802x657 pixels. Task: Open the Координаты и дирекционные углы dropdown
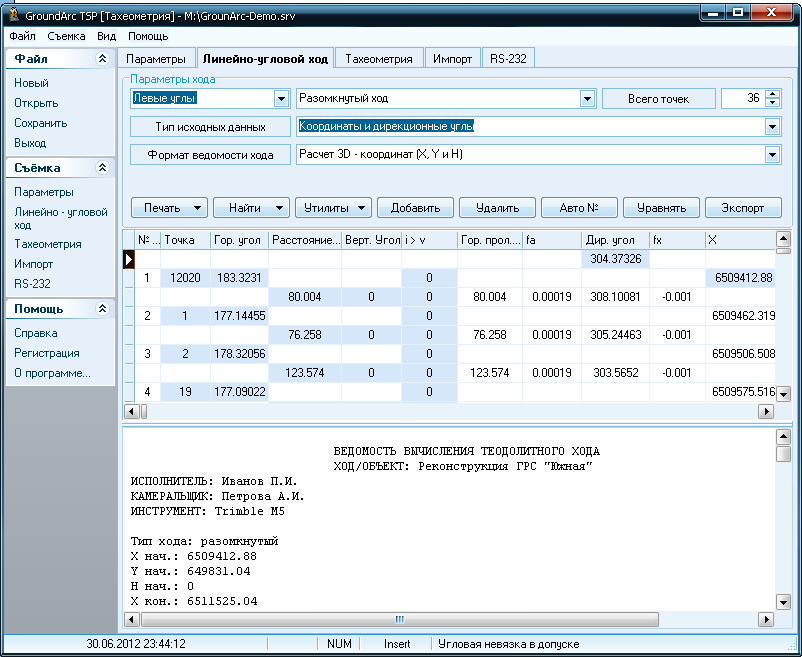point(772,127)
